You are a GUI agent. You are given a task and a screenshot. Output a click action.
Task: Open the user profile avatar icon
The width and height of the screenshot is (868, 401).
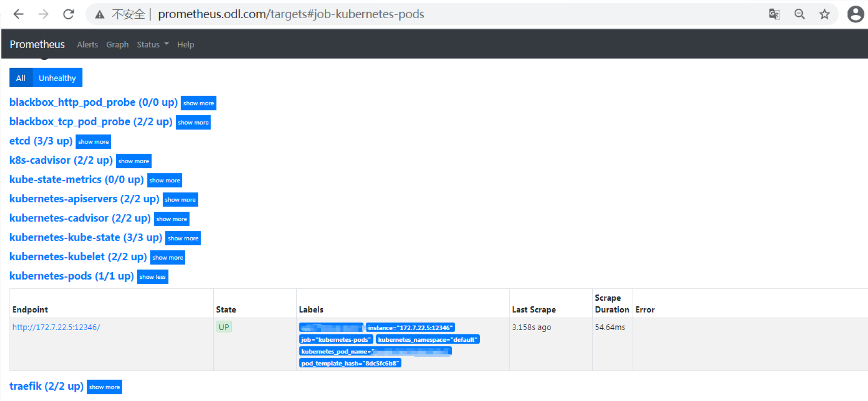click(855, 14)
